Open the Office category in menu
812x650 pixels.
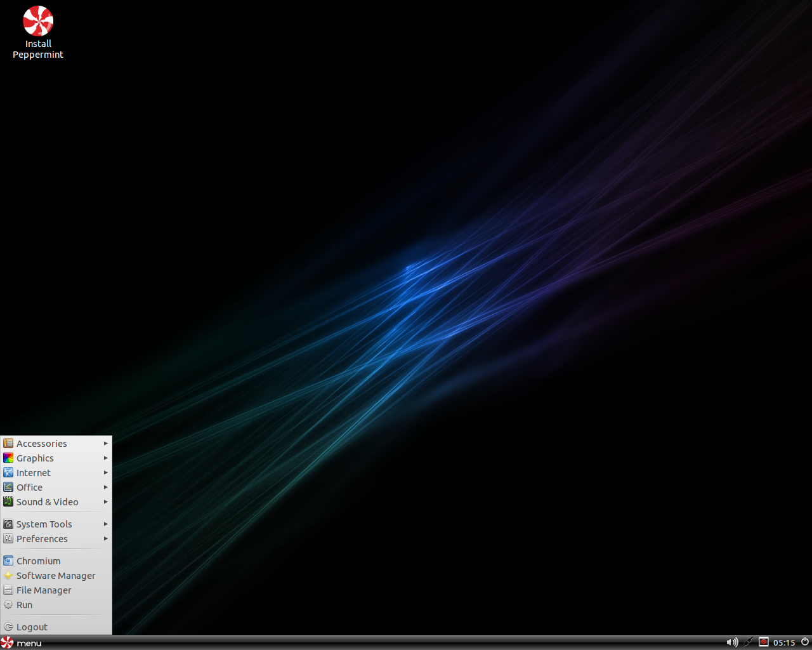pos(56,487)
